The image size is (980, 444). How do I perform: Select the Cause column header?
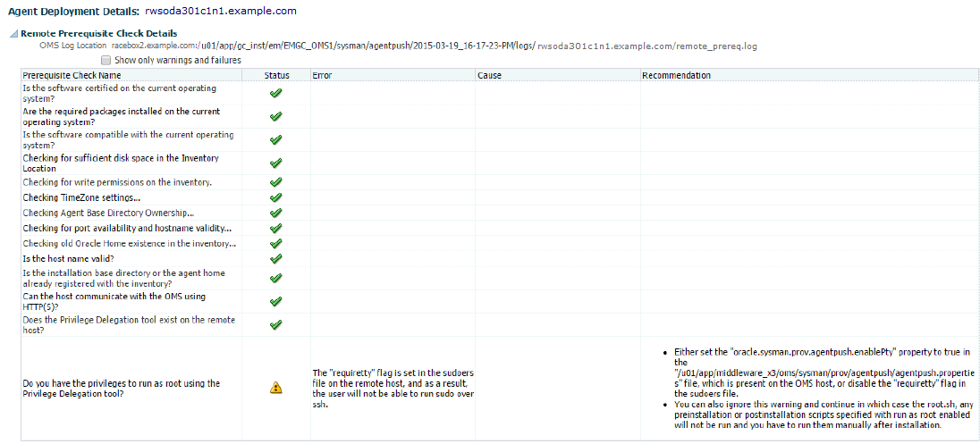point(557,75)
